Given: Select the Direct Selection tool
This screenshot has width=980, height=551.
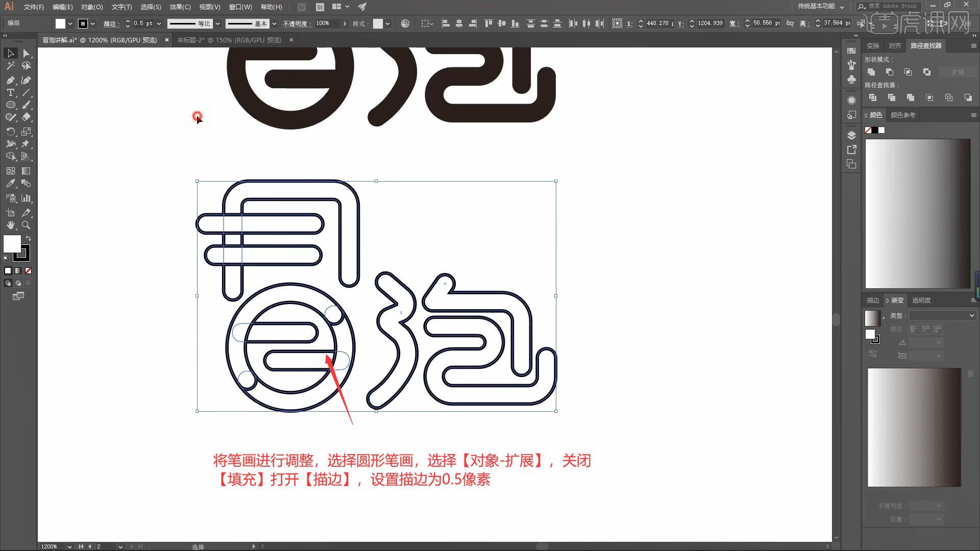Looking at the screenshot, I should click(x=26, y=54).
